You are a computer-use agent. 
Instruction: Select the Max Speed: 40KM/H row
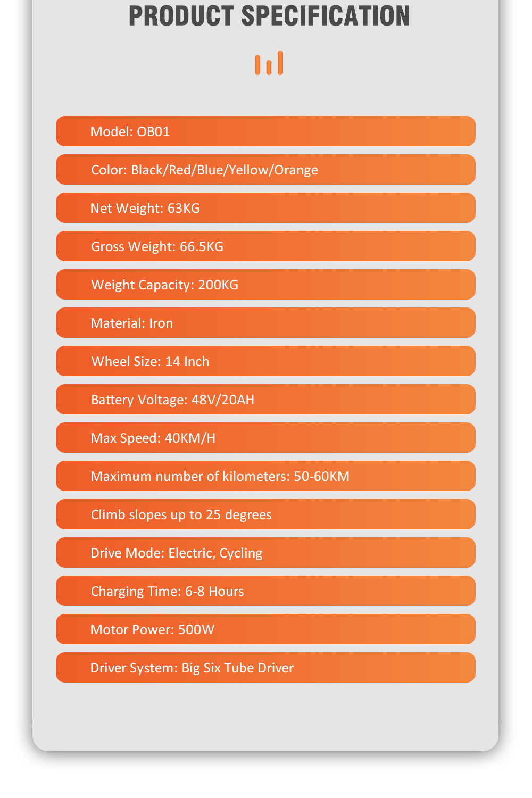(265, 437)
